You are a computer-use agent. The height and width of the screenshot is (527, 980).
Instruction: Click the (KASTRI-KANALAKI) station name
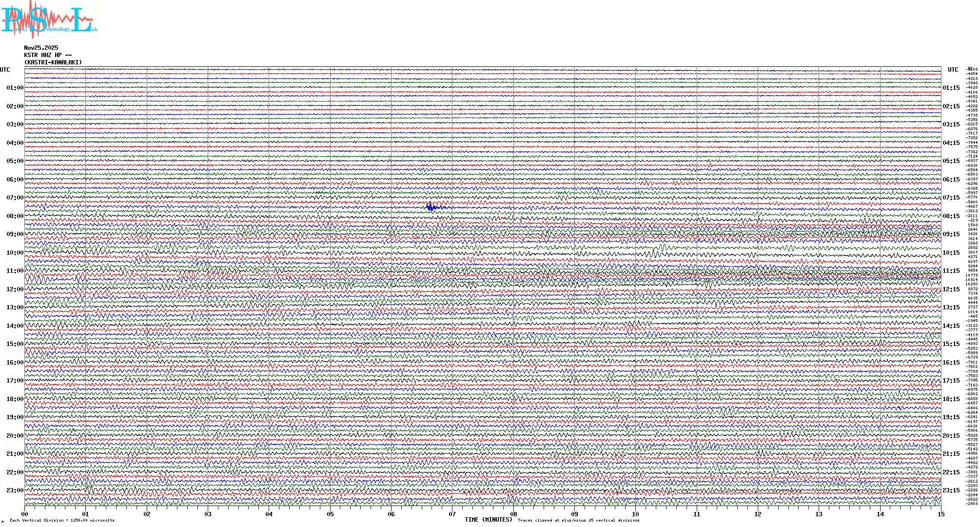(53, 62)
